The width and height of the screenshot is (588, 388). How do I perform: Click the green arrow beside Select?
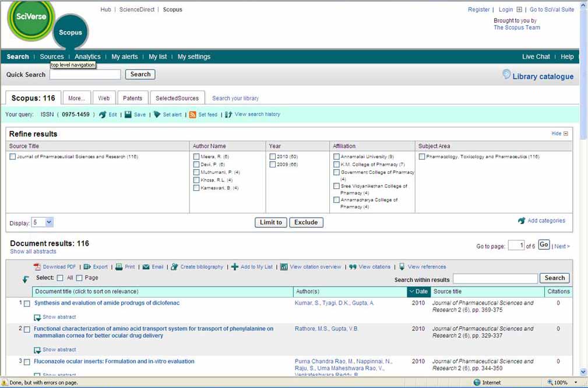pos(26,279)
